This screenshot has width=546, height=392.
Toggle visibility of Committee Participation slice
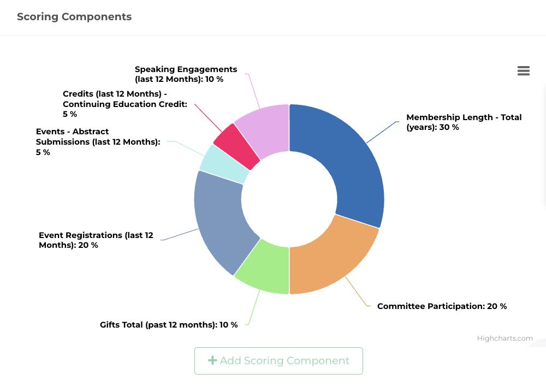click(x=442, y=306)
